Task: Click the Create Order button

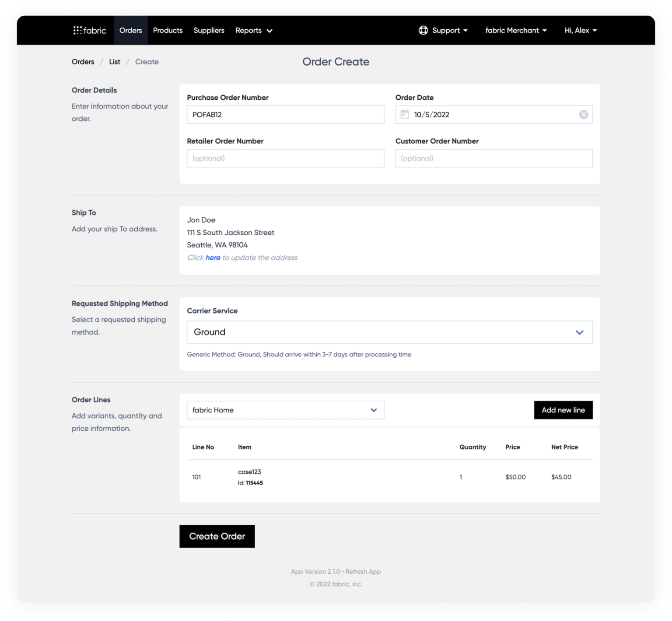Action: pos(217,536)
